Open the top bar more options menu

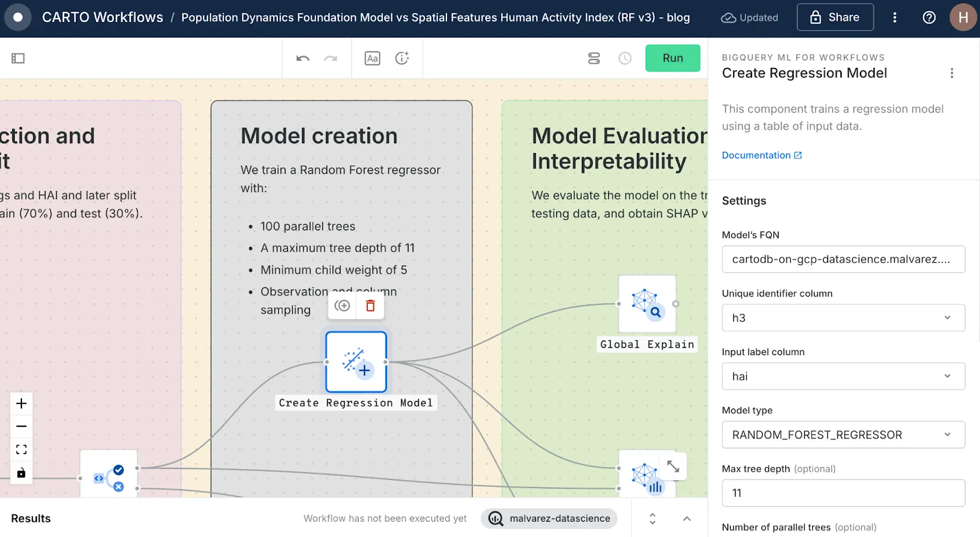894,18
